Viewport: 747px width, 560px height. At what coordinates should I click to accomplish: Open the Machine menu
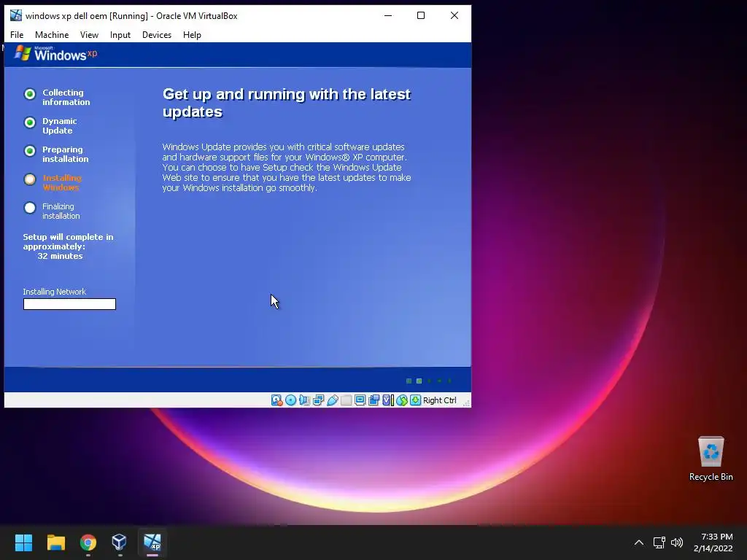click(52, 35)
